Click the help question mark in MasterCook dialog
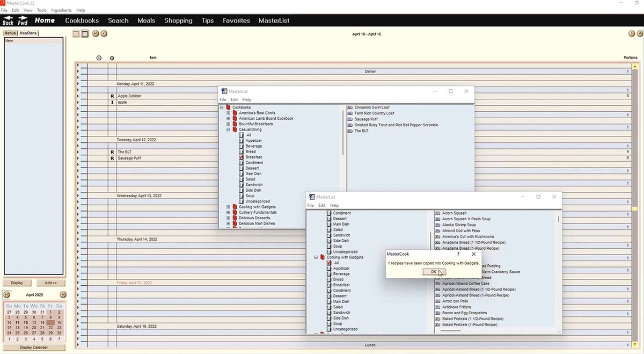644x354 pixels. coord(458,254)
